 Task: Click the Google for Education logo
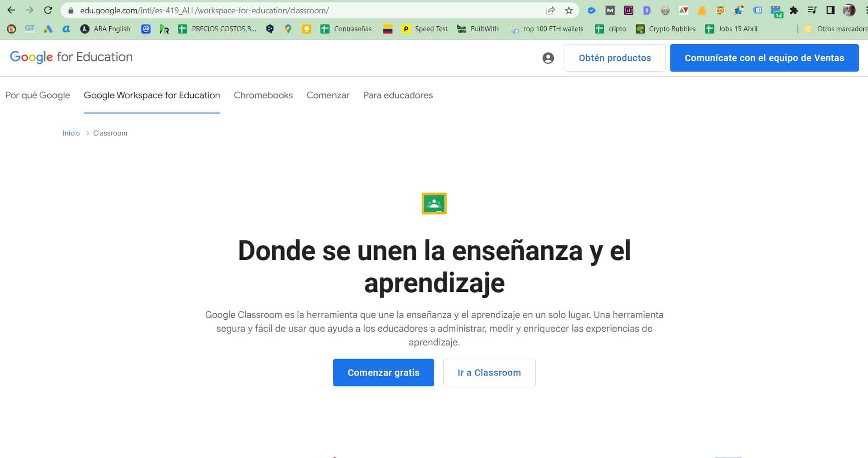click(x=71, y=57)
